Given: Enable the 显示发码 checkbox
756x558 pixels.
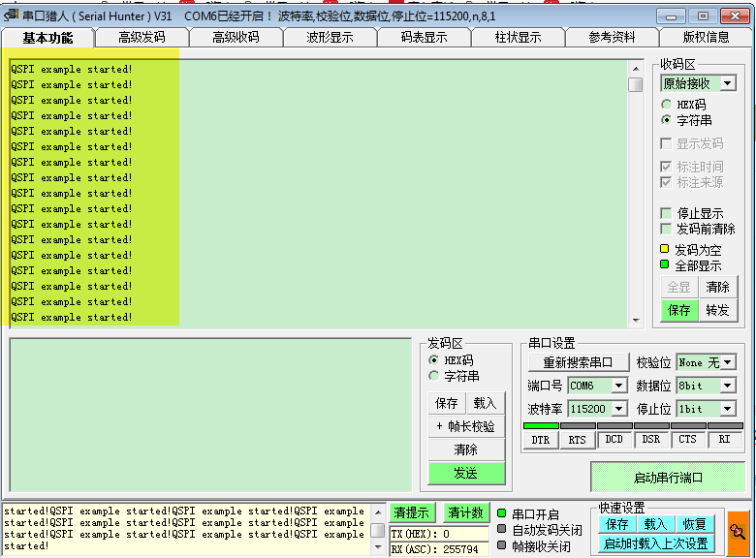Looking at the screenshot, I should tap(666, 143).
